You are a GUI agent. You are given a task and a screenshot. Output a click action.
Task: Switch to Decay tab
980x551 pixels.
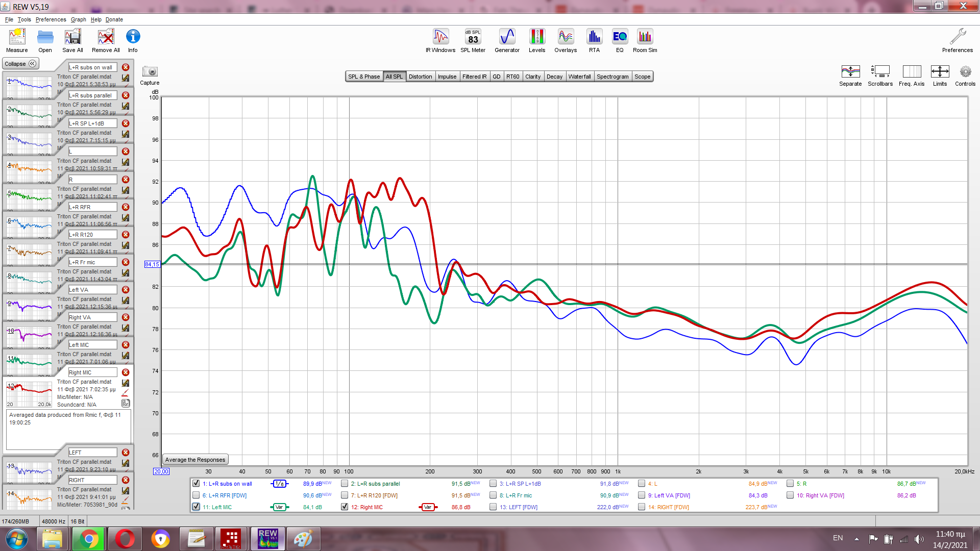coord(554,77)
